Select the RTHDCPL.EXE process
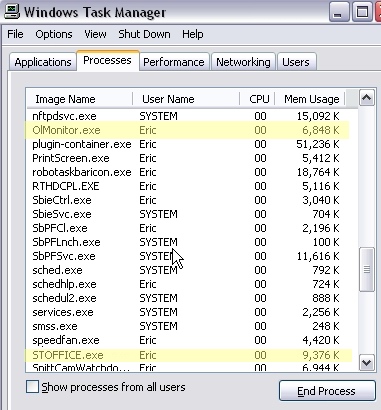The width and height of the screenshot is (381, 410). (187, 186)
